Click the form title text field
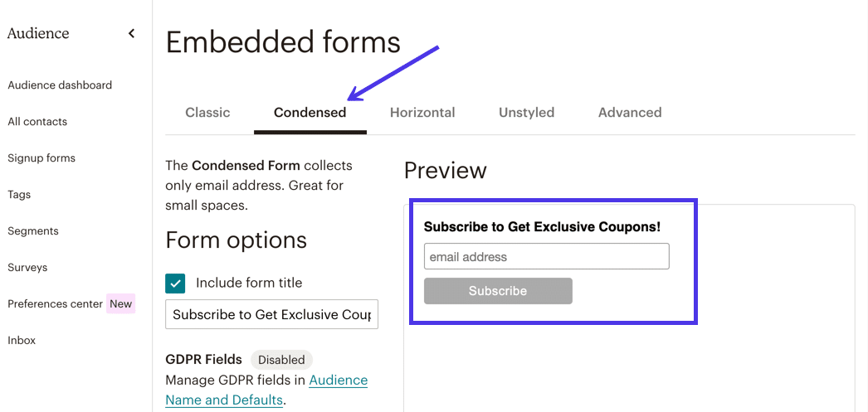The height and width of the screenshot is (412, 868). pyautogui.click(x=271, y=315)
